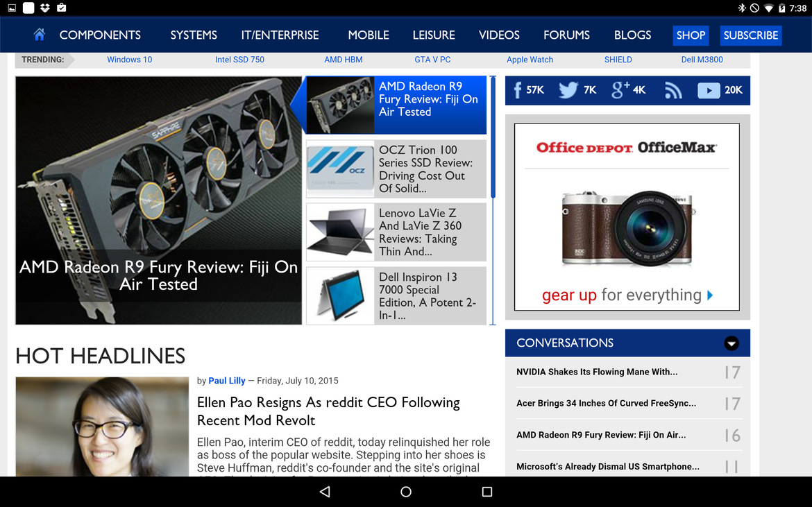Open the Ellen Pao article photo
812x507 pixels.
pos(102,427)
